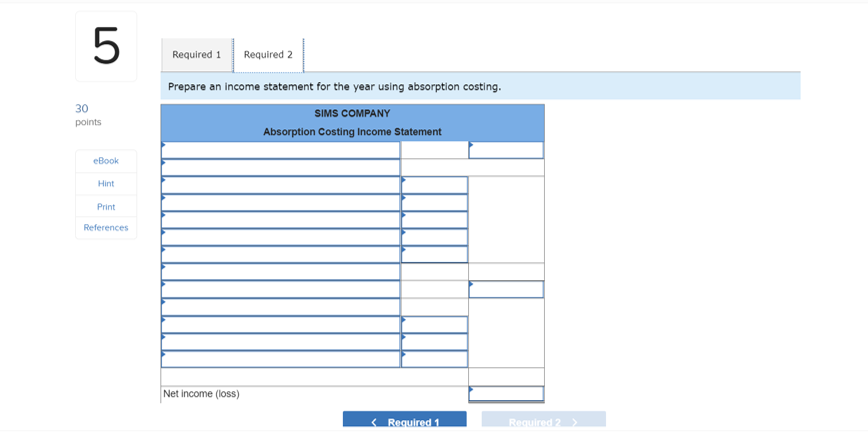Open the third row label dropdown of the statement
868x432 pixels.
pyautogui.click(x=281, y=185)
